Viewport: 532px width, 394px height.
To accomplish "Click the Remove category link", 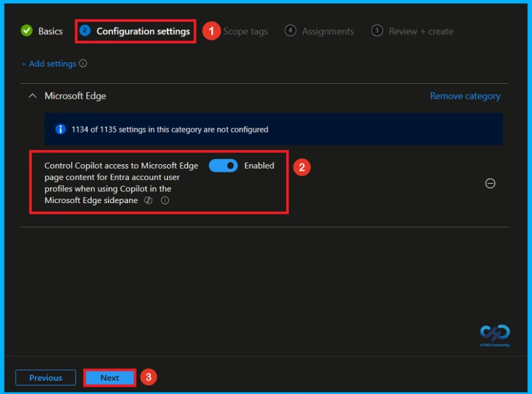I will click(x=465, y=96).
